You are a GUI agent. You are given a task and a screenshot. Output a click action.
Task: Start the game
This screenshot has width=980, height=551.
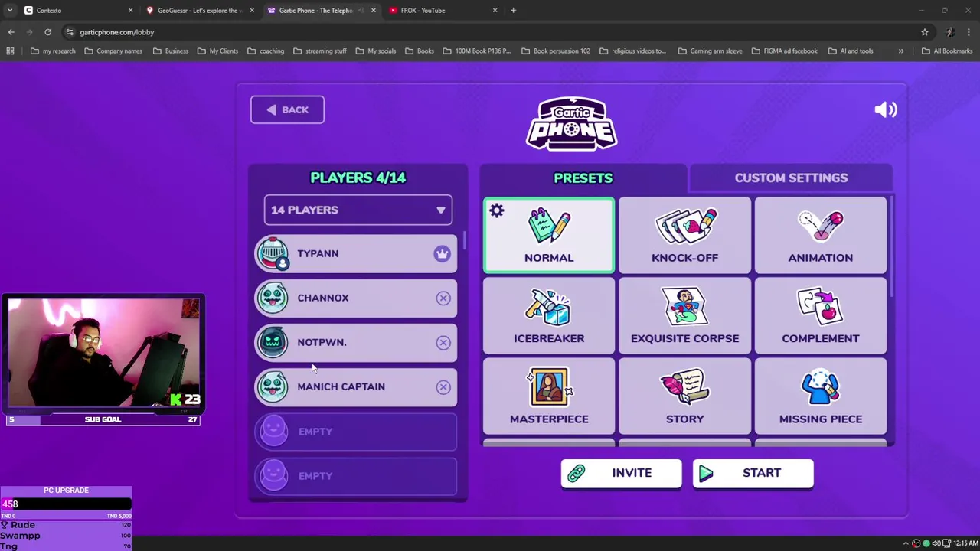tap(753, 473)
